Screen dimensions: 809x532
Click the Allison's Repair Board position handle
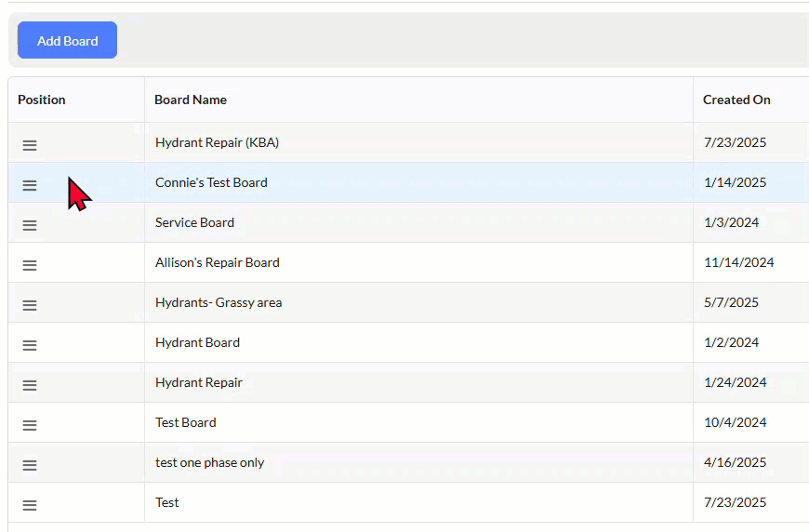click(x=30, y=265)
